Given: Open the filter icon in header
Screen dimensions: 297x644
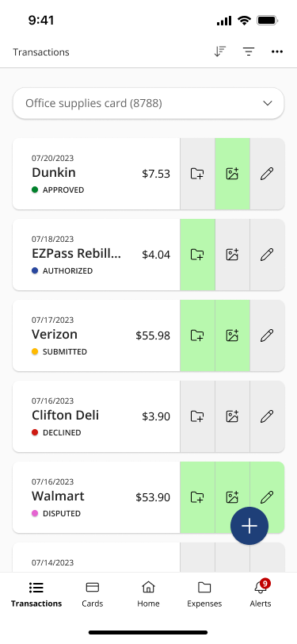Looking at the screenshot, I should 249,52.
